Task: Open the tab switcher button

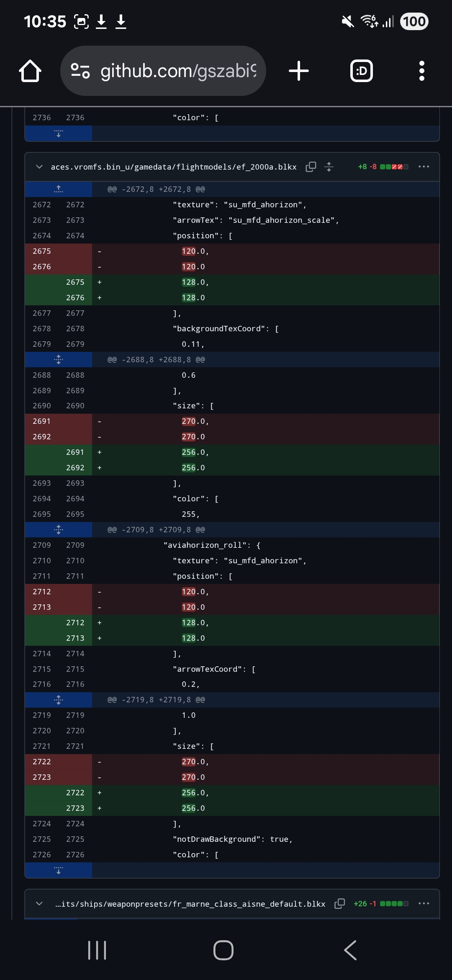Action: [x=361, y=71]
